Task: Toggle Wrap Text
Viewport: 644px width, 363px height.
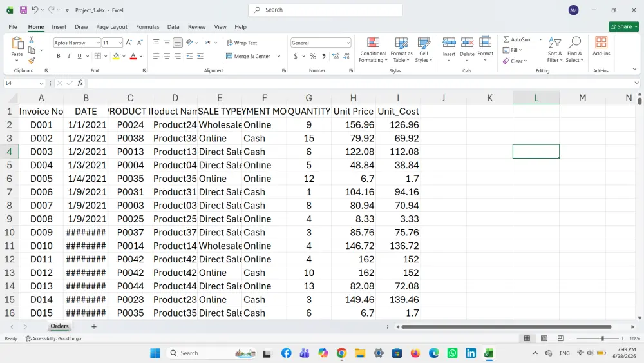Action: [242, 43]
